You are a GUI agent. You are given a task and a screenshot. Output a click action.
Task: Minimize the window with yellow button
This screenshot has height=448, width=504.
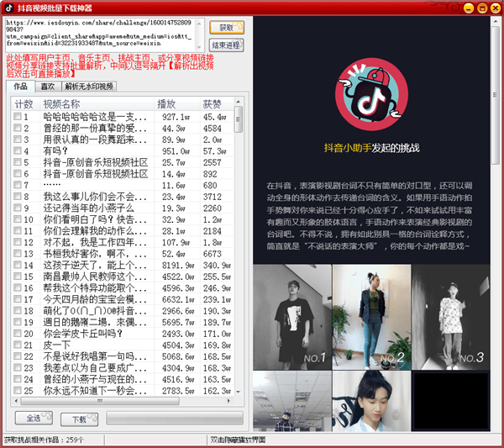click(x=469, y=8)
